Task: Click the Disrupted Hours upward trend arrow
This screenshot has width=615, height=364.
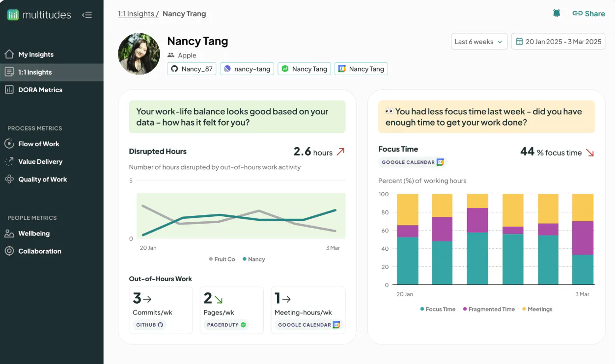Action: 340,152
